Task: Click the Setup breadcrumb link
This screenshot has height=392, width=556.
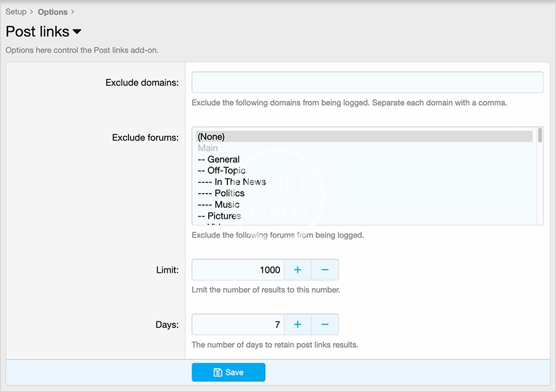Action: 16,12
